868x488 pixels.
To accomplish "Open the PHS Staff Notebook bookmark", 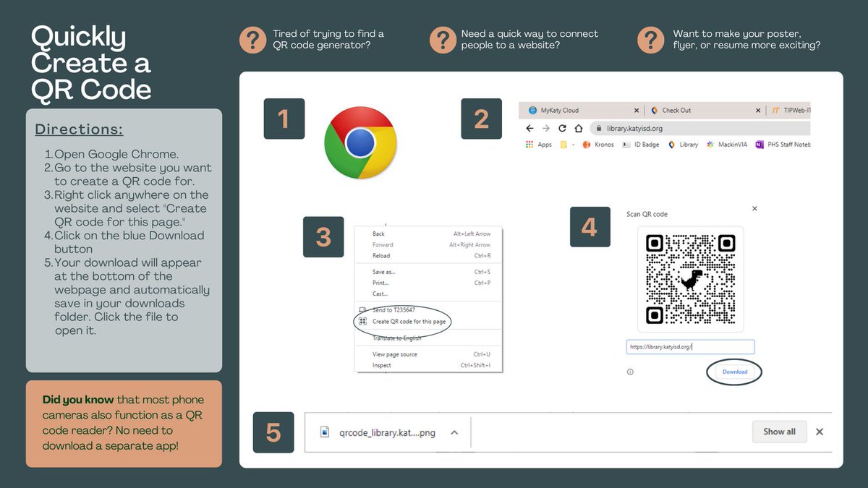I will pyautogui.click(x=783, y=145).
